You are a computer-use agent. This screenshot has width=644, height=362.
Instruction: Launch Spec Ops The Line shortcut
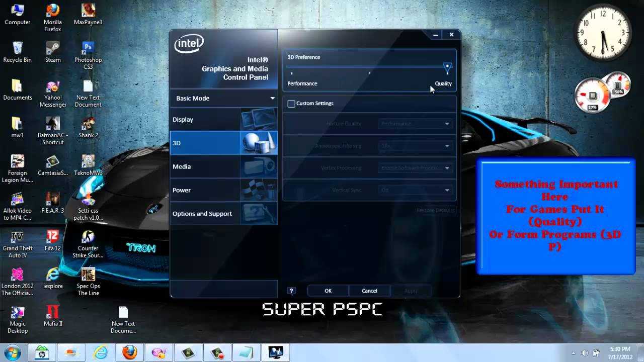coord(88,282)
